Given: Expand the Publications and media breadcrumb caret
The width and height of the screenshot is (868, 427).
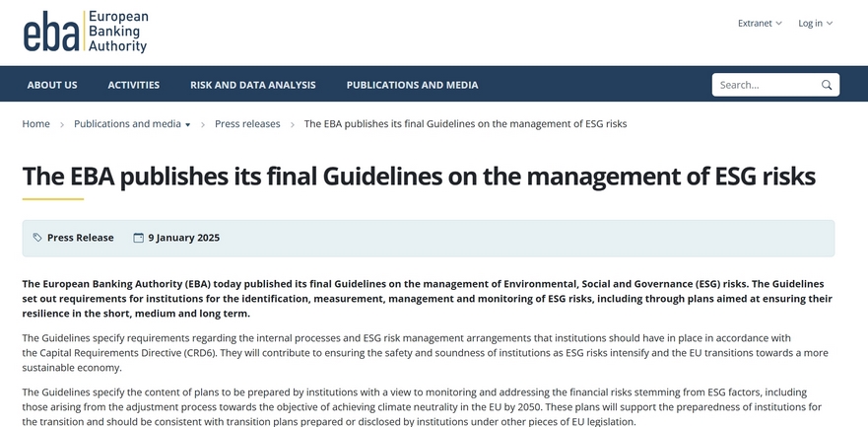Looking at the screenshot, I should [188, 125].
